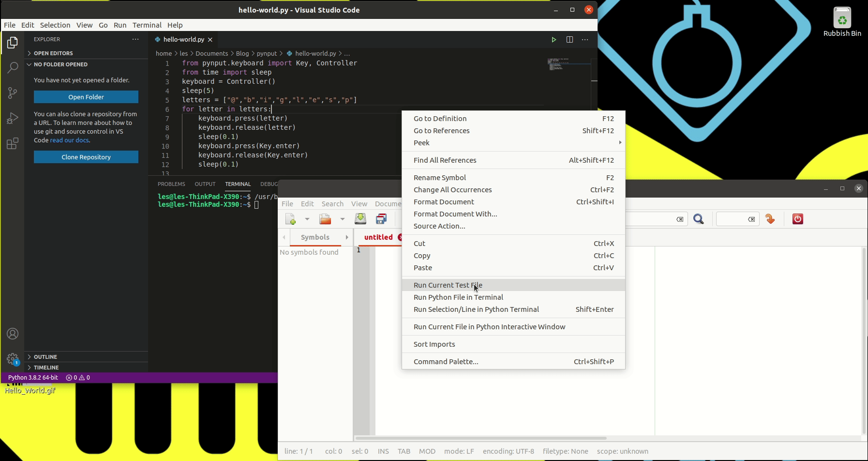This screenshot has width=868, height=461.
Task: Choose Run Current Test File
Action: [513, 285]
